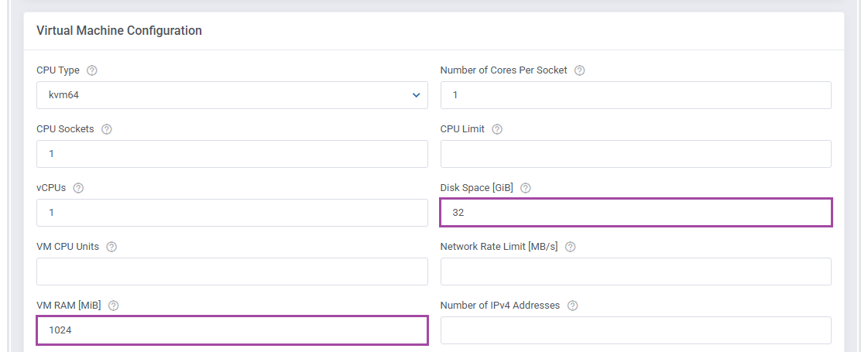The width and height of the screenshot is (868, 352).
Task: Click into the empty CPU Limit field
Action: pos(635,154)
